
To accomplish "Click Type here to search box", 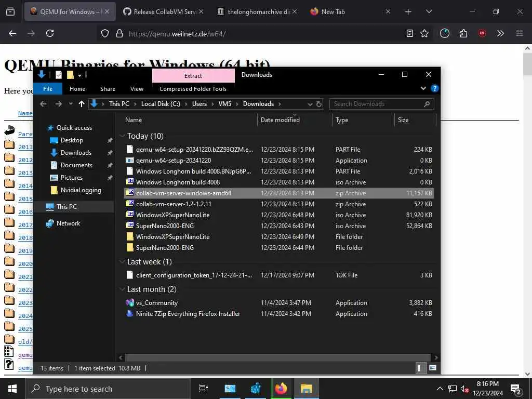I will tap(109, 389).
